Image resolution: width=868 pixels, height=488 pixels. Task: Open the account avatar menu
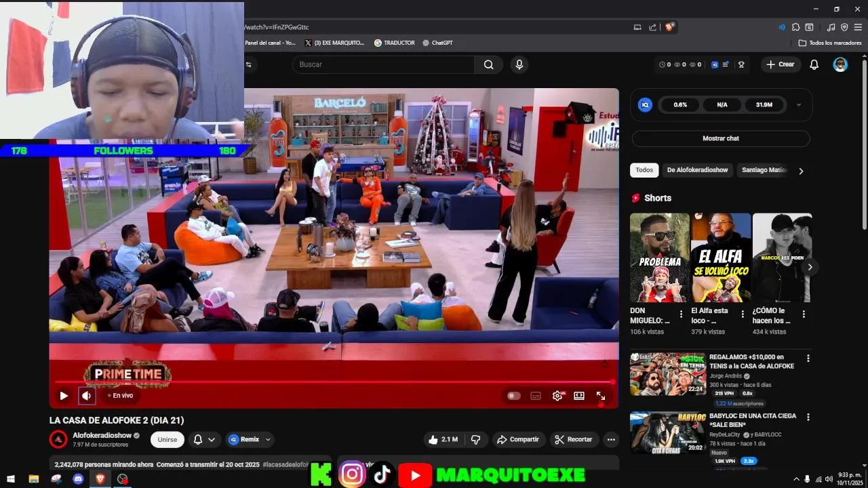click(x=840, y=64)
